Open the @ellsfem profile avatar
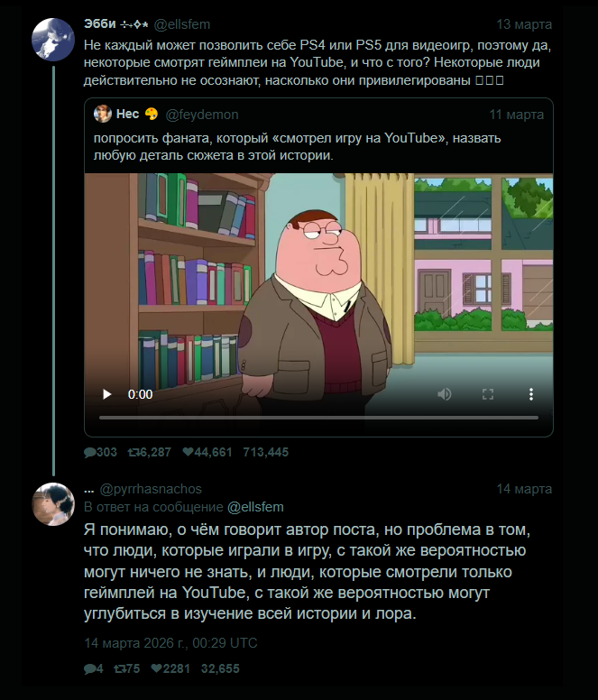 (52, 38)
